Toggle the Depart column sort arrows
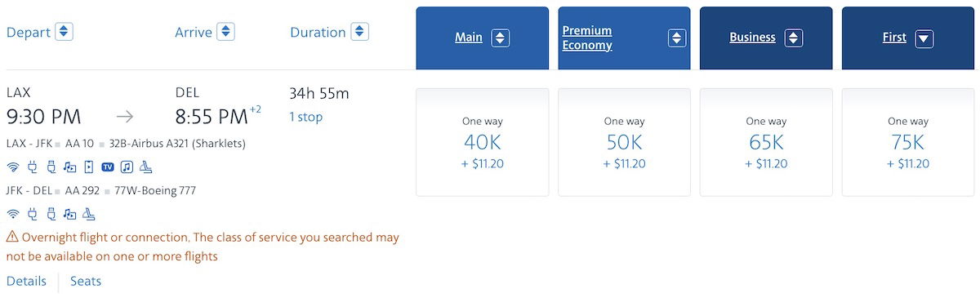 coord(64,32)
